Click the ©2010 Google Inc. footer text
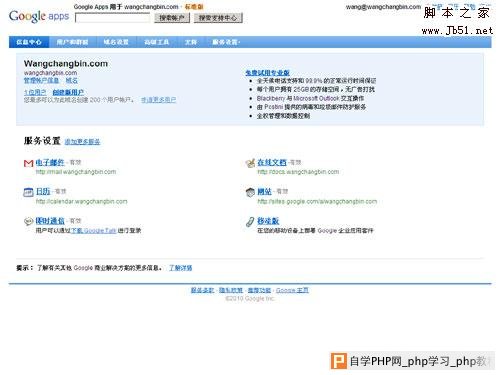 250,298
